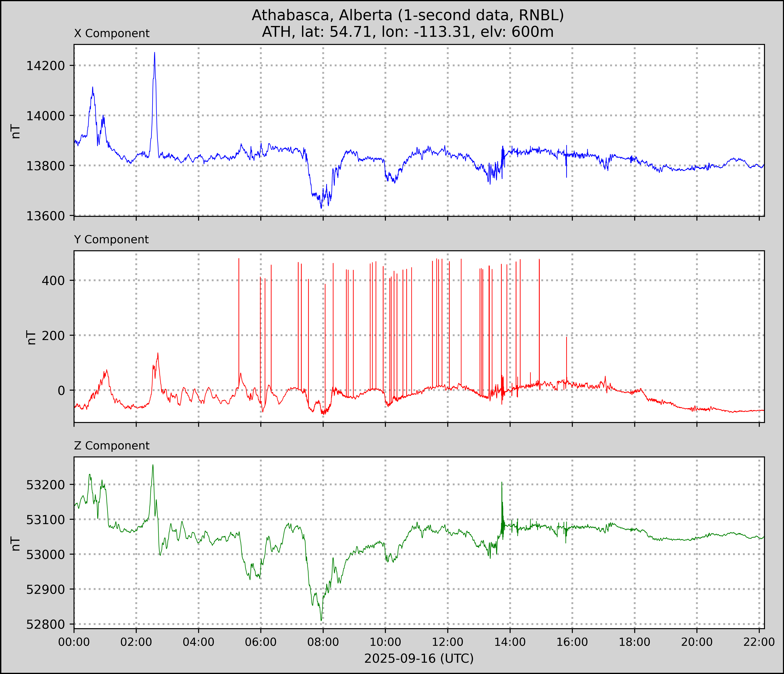This screenshot has height=674, width=784.
Task: Click the 06:00 time axis label
Action: [x=261, y=642]
